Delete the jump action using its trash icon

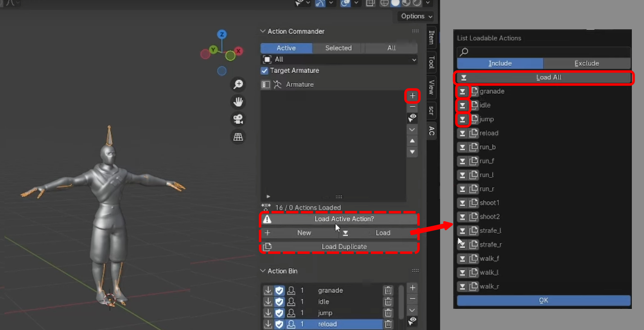tap(388, 313)
